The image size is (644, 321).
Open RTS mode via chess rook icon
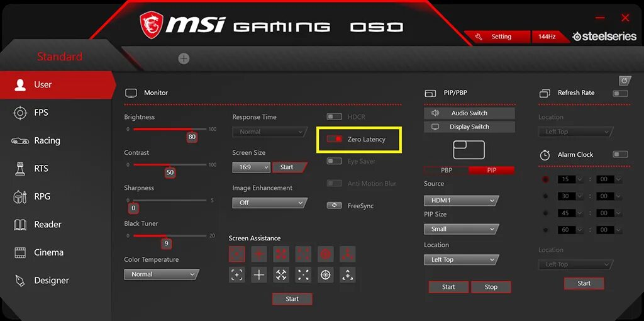point(20,169)
